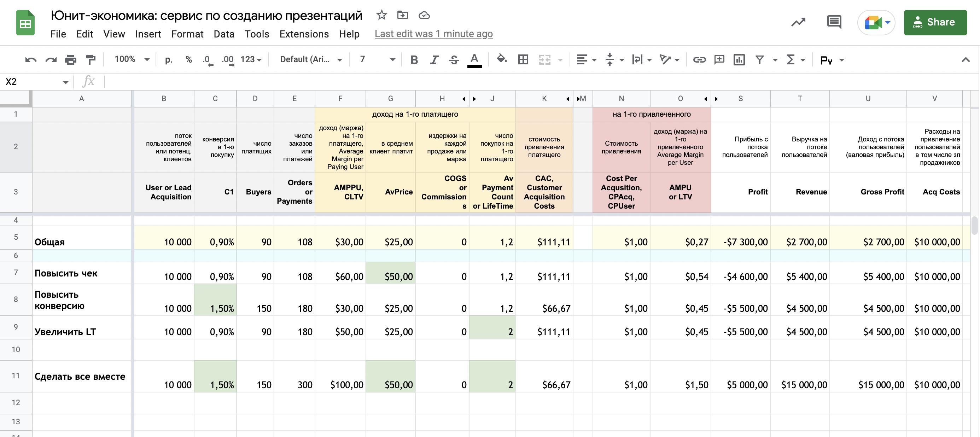Click the Move to folder icon
The width and height of the screenshot is (980, 437).
click(x=402, y=15)
